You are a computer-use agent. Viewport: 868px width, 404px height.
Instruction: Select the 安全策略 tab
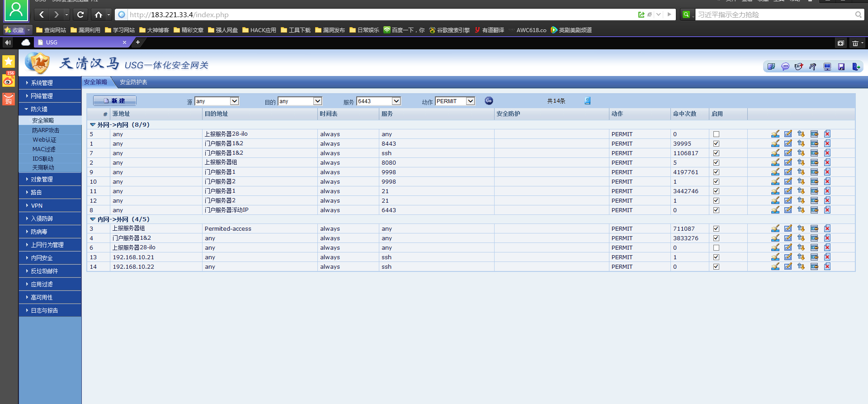coord(95,82)
